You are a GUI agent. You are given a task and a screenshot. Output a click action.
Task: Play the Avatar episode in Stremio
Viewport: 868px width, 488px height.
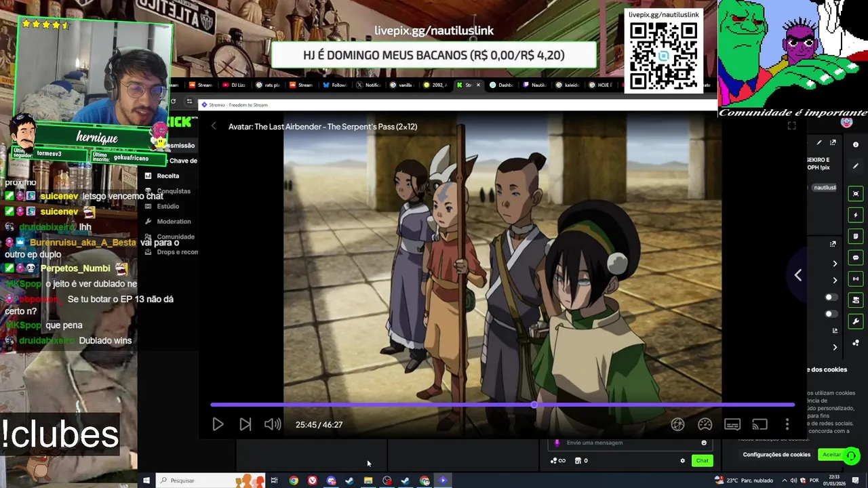(x=218, y=424)
